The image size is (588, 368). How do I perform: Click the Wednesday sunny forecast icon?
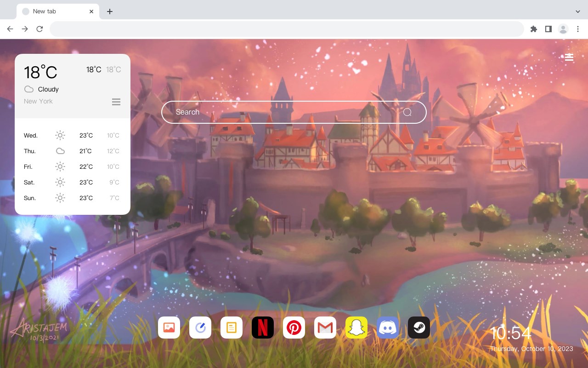60,135
